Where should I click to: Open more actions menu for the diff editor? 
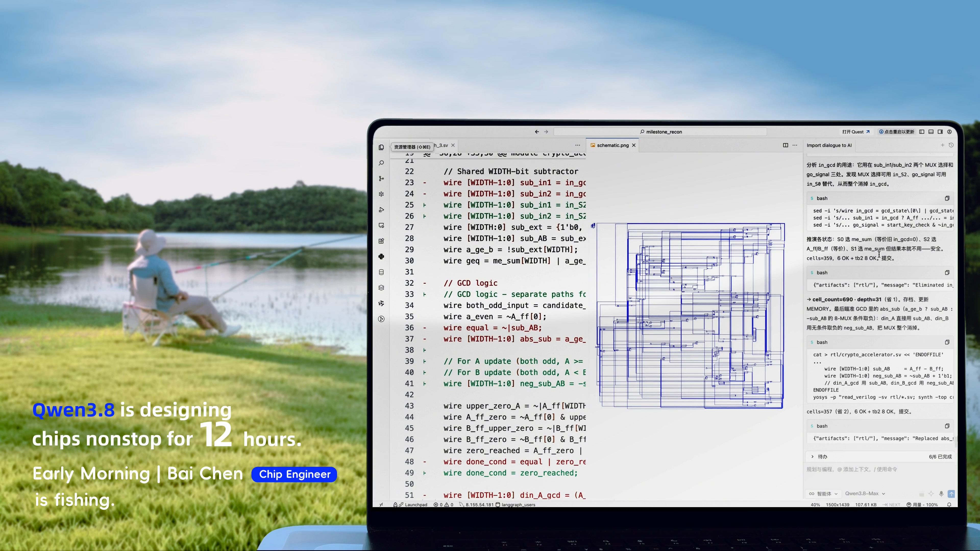click(x=578, y=145)
